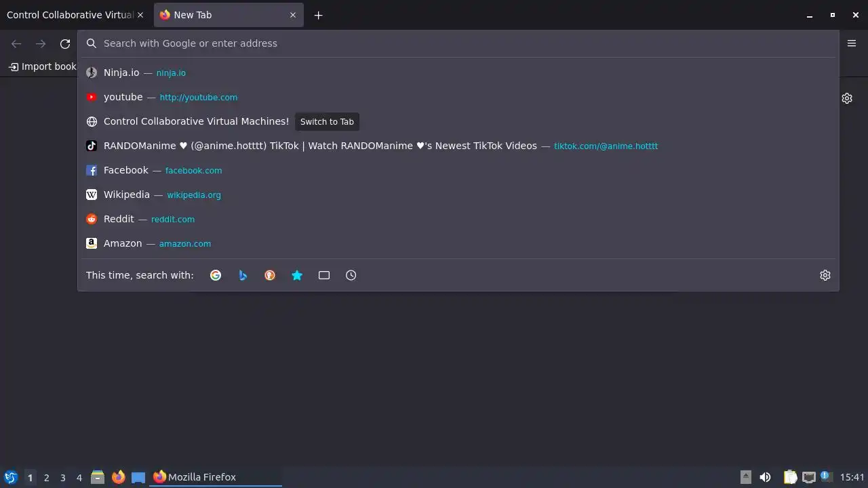Open the Firefox hamburger application menu
Screen dimensions: 868x488
(x=852, y=43)
